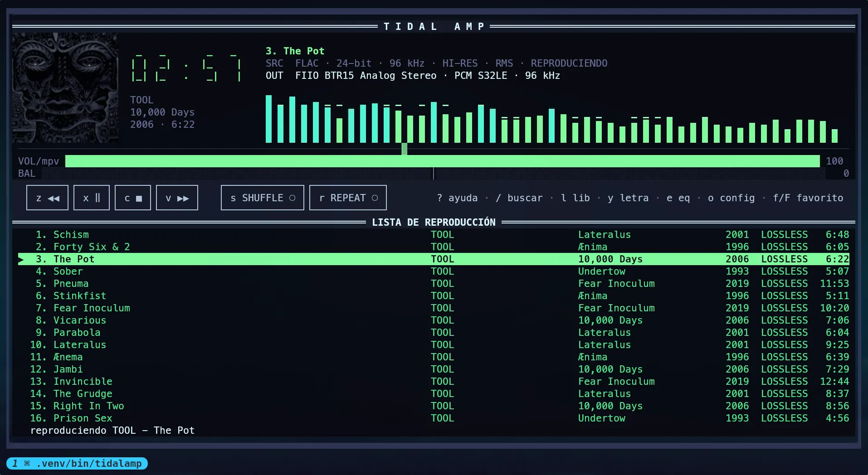Show lyrics via the letra shortcut
The height and width of the screenshot is (475, 868).
tap(628, 198)
